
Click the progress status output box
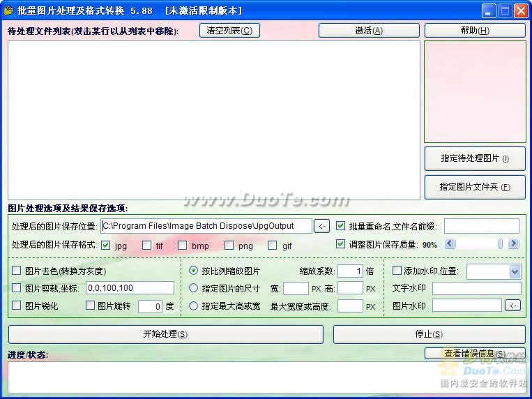pos(266,378)
